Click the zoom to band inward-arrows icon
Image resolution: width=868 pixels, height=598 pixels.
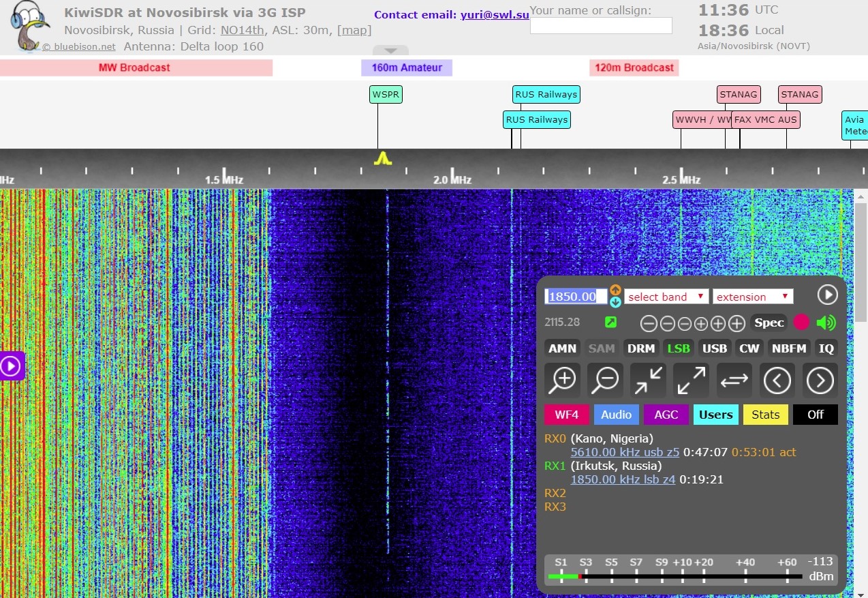coord(648,380)
